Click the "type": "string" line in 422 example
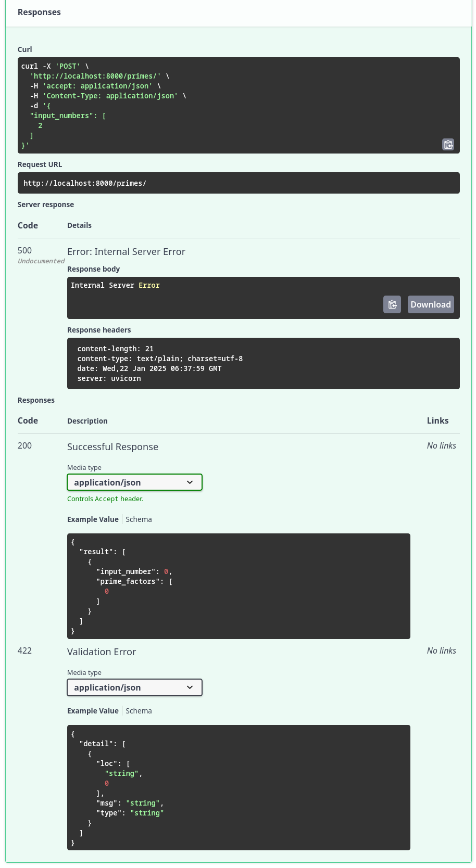Viewport: 476px width, 868px height. pos(130,813)
